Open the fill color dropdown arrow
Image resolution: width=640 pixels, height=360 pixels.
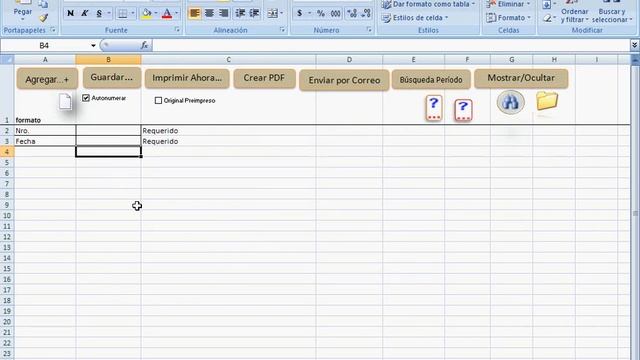(x=156, y=13)
